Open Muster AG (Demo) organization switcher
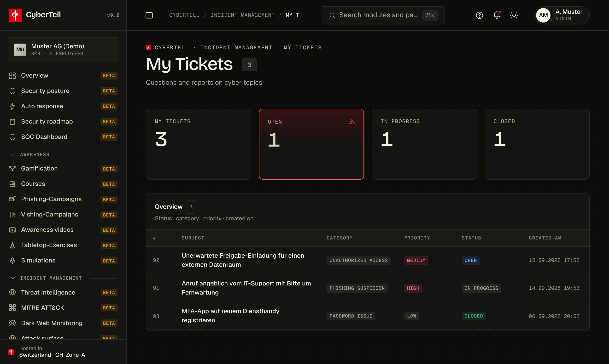 63,50
